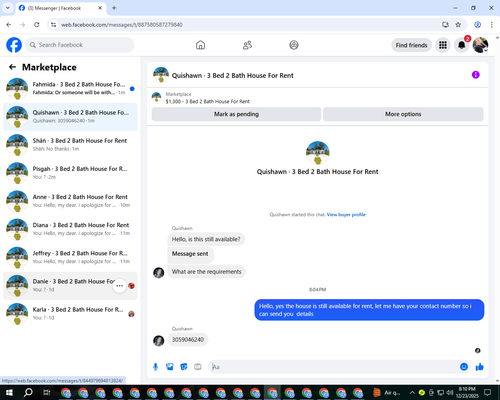Screen dimensions: 500x400
Task: Choose a GIF icon in the composer
Action: pos(198,367)
